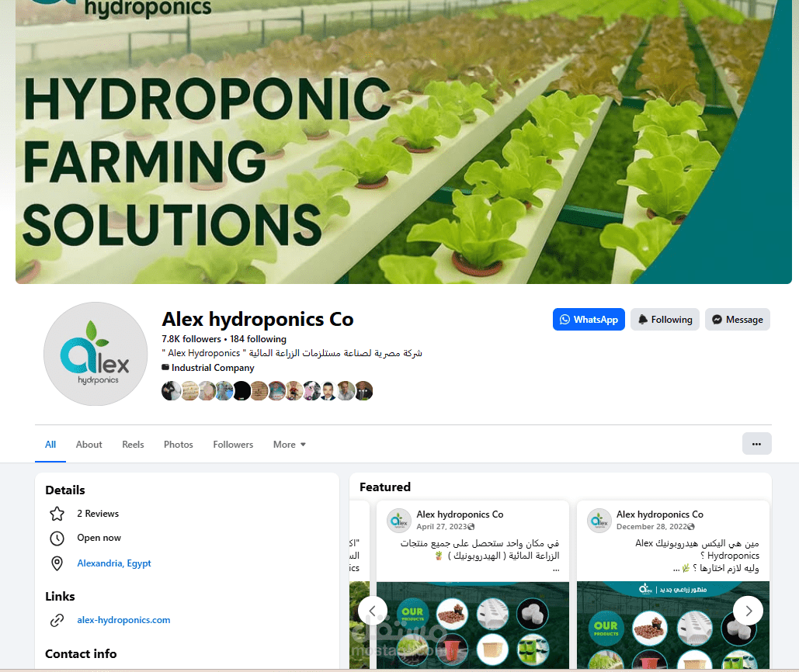799x672 pixels.
Task: Click last follower avatar in friends row
Action: [x=364, y=391]
